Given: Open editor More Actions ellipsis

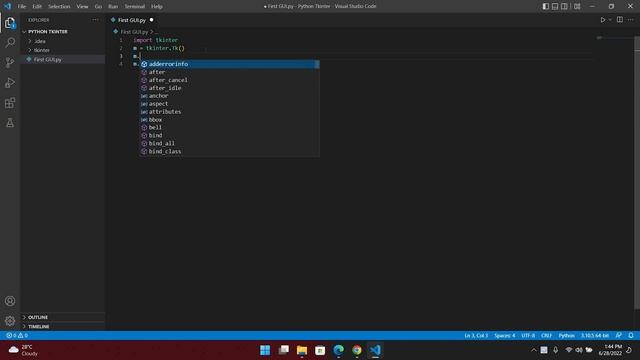Looking at the screenshot, I should 631,20.
